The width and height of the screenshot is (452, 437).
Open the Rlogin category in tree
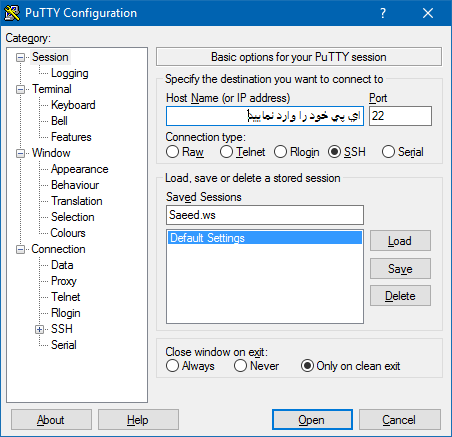66,313
